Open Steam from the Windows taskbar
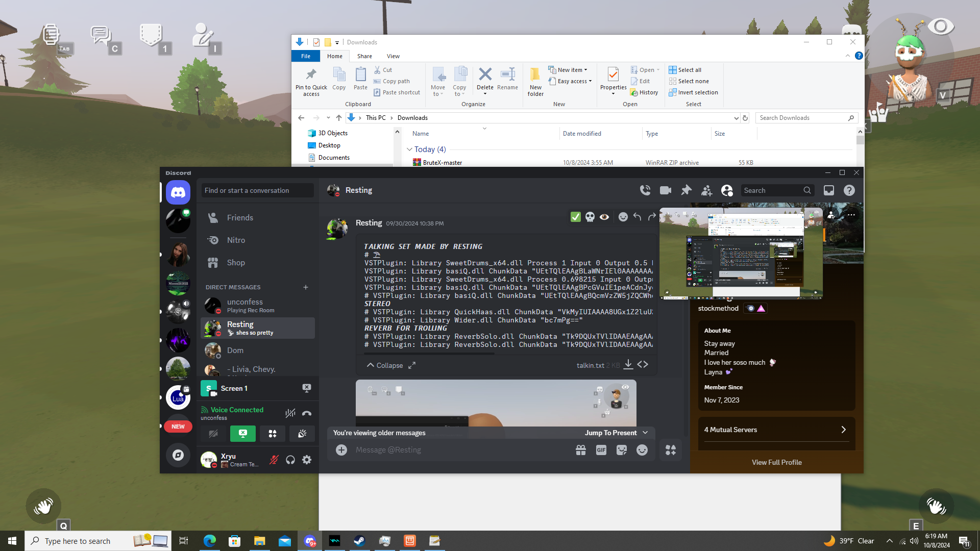Screen dimensions: 980x551 pyautogui.click(x=359, y=541)
